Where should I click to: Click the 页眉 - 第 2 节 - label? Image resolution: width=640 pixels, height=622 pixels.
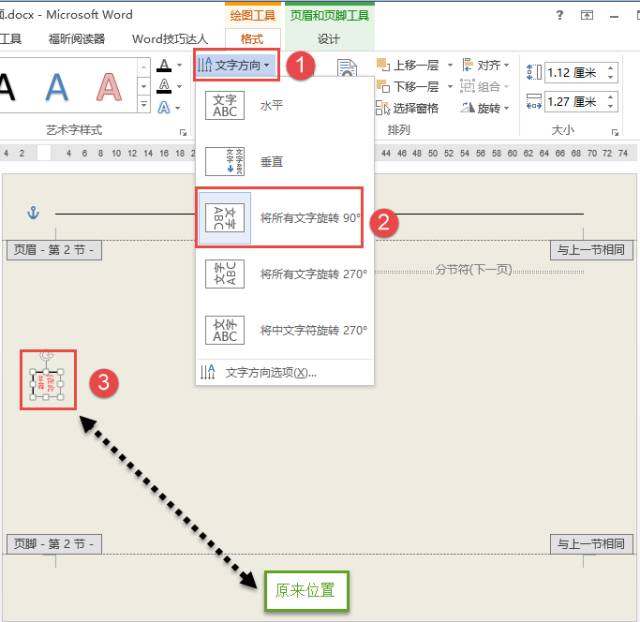pyautogui.click(x=54, y=249)
